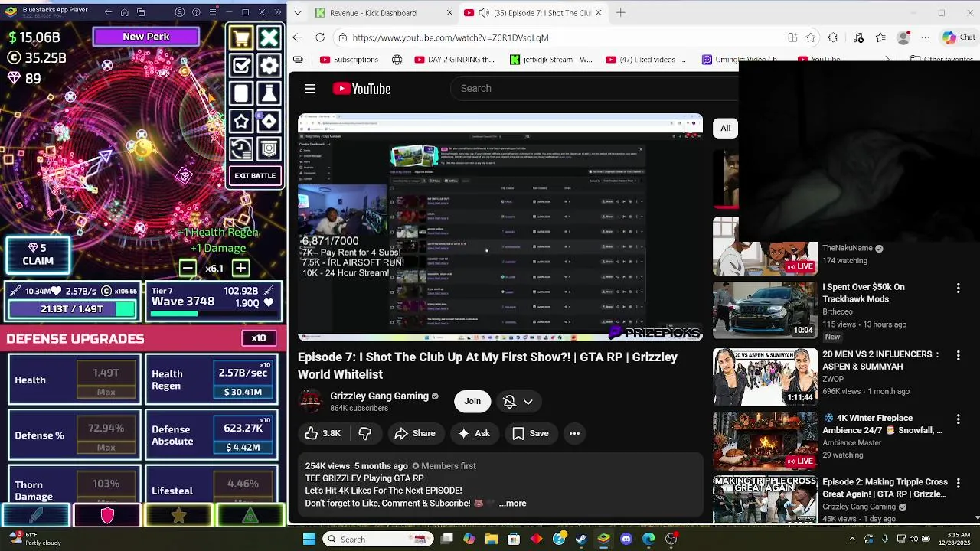Viewport: 980px width, 551px height.
Task: Open the browser tab search chevron
Action: pos(297,13)
